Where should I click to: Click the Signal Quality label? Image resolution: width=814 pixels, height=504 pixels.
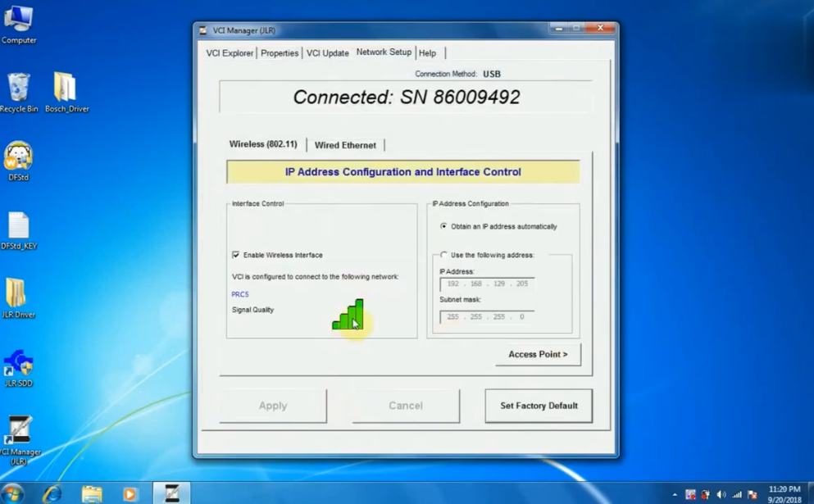coord(252,310)
